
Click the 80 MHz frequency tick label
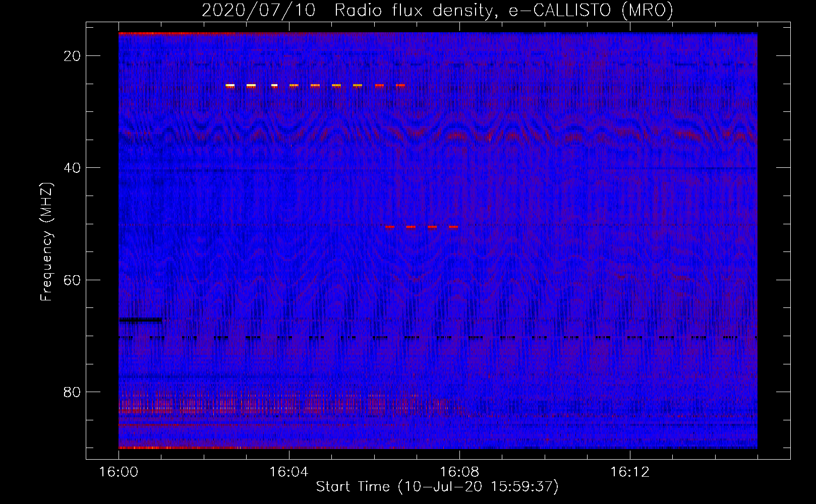72,392
